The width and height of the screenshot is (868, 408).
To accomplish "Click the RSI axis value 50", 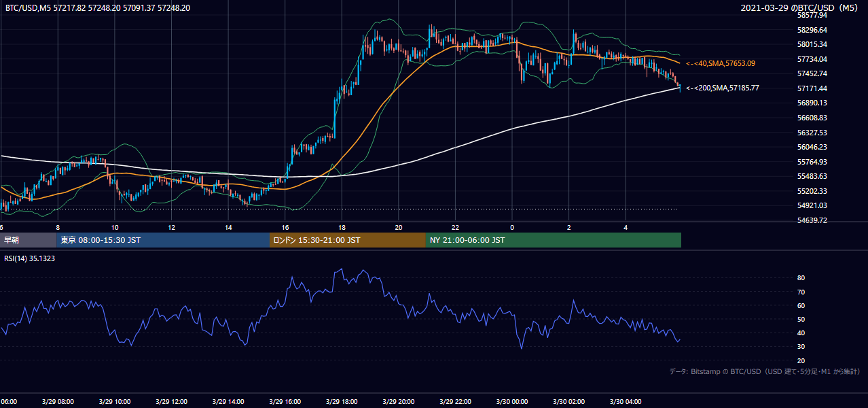I will [x=801, y=319].
